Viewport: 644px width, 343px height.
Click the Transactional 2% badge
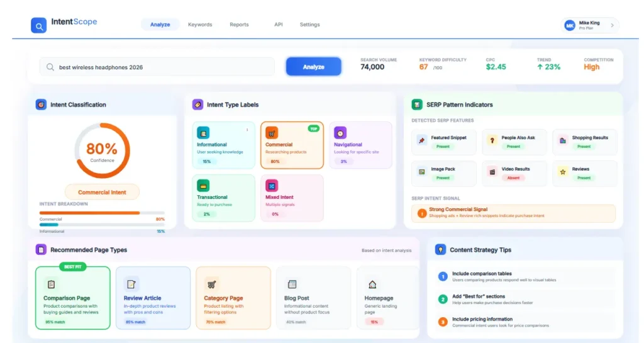coord(206,214)
